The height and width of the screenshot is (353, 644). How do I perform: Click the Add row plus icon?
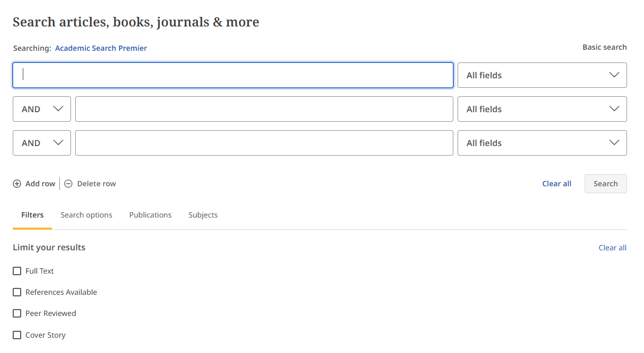(x=17, y=183)
